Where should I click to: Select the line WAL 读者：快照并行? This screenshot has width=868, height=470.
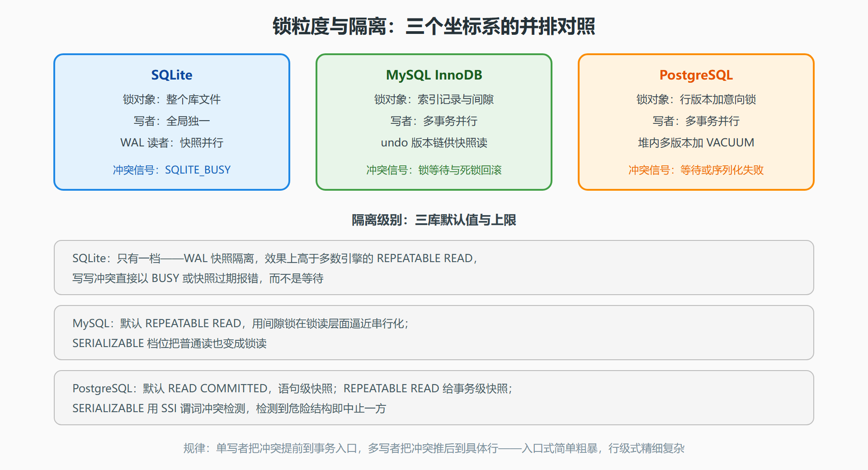(172, 143)
